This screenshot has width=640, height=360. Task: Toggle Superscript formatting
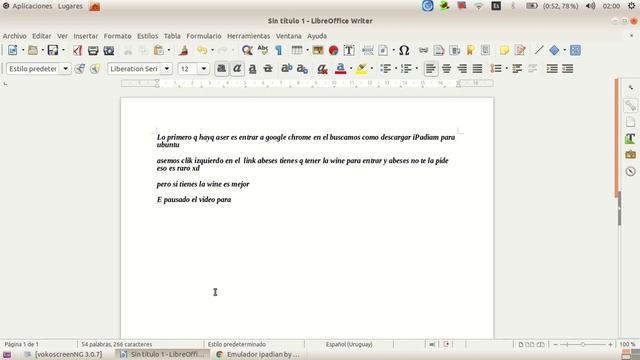(x=287, y=69)
